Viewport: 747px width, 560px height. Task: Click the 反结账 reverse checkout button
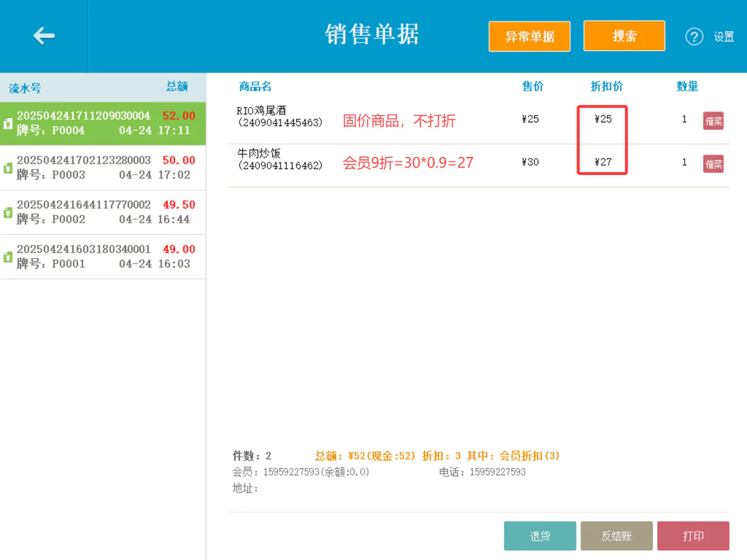[x=616, y=535]
